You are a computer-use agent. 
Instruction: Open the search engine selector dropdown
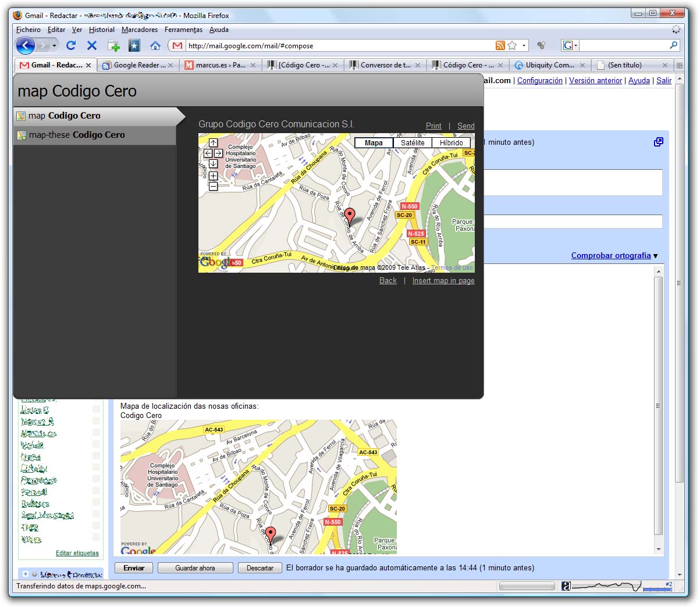coord(570,45)
